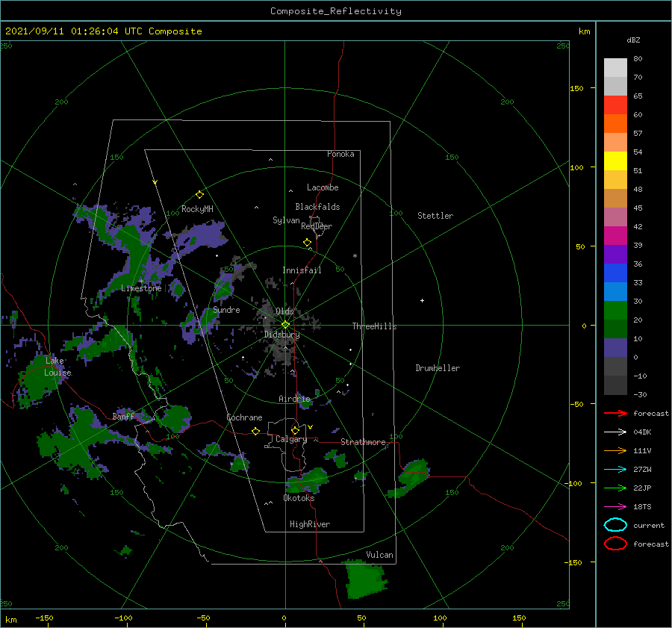Click the 'Innisfail' city label
Image resolution: width=672 pixels, height=628 pixels.
coord(302,270)
